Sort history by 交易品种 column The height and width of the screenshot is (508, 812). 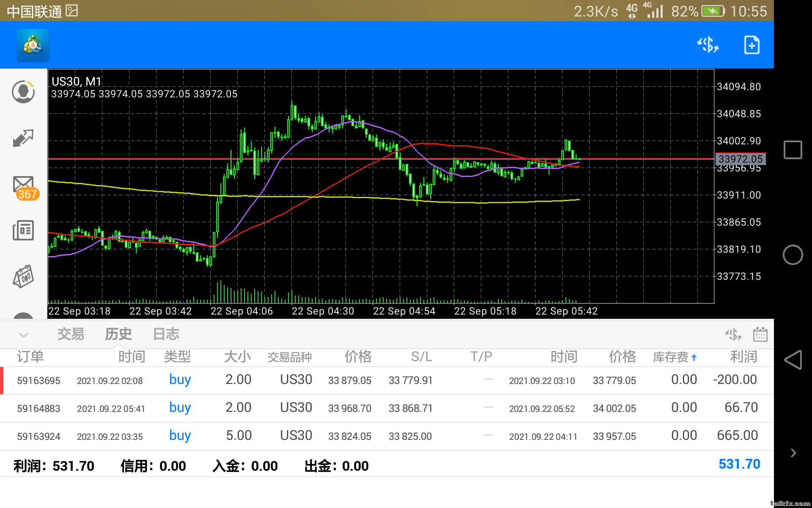[290, 357]
